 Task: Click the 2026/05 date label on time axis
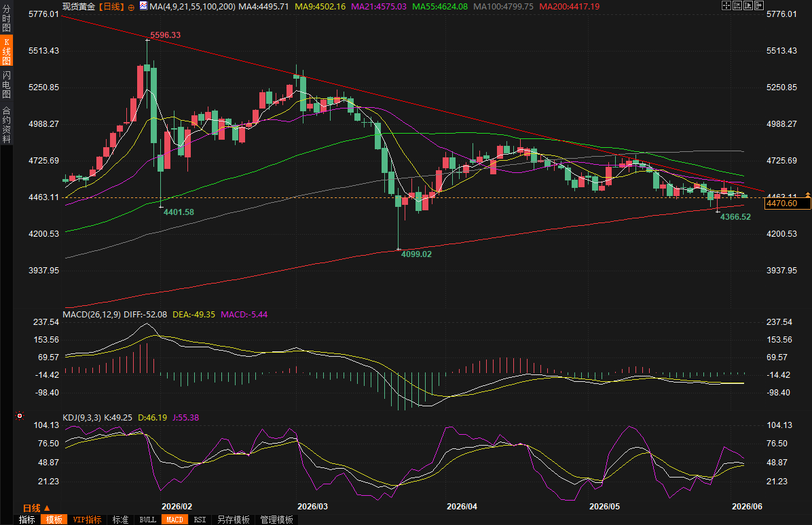pyautogui.click(x=604, y=507)
